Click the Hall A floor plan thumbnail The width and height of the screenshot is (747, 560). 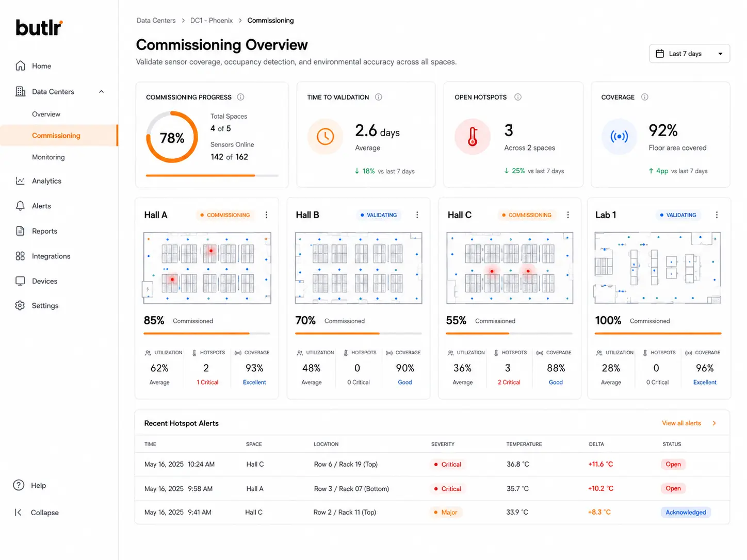coord(207,268)
